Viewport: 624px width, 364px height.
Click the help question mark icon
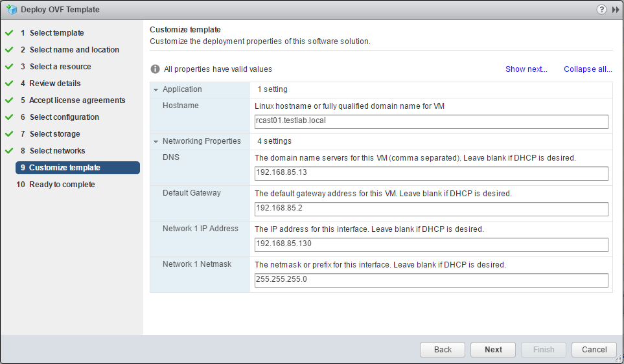(601, 10)
